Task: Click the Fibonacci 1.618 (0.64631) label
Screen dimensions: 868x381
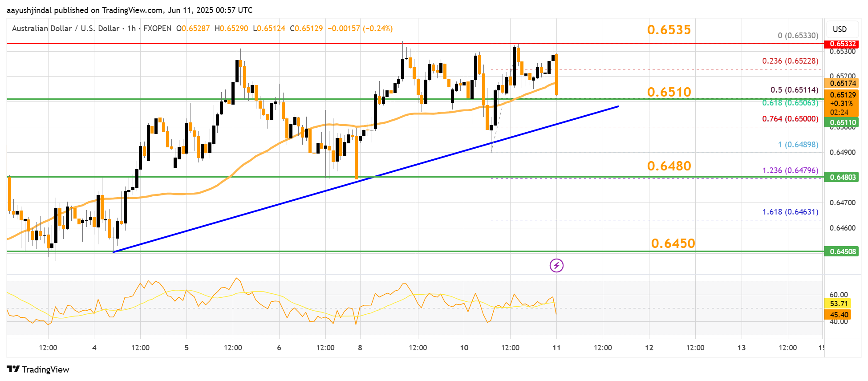Action: (x=790, y=212)
